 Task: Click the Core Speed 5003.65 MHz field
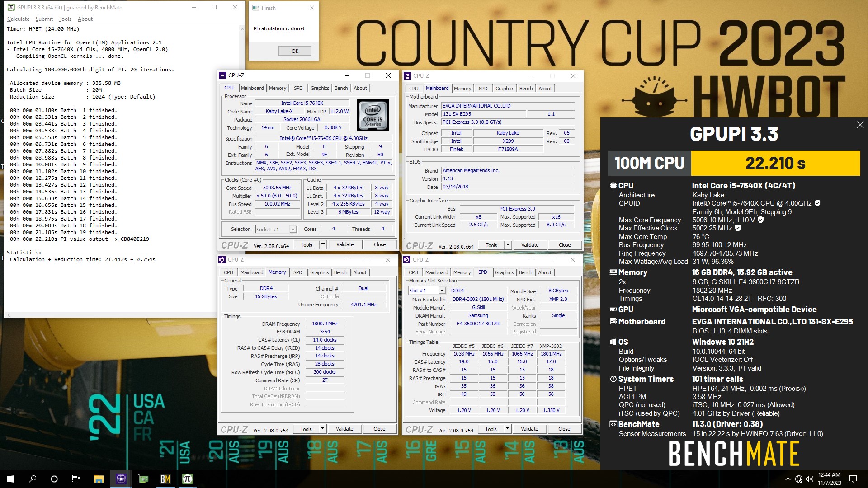(x=277, y=188)
